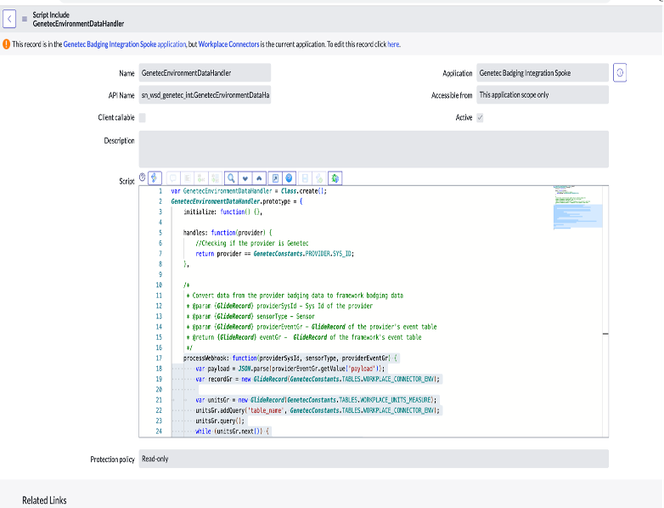Click the script debugger bug icon
The height and width of the screenshot is (508, 664).
point(336,178)
